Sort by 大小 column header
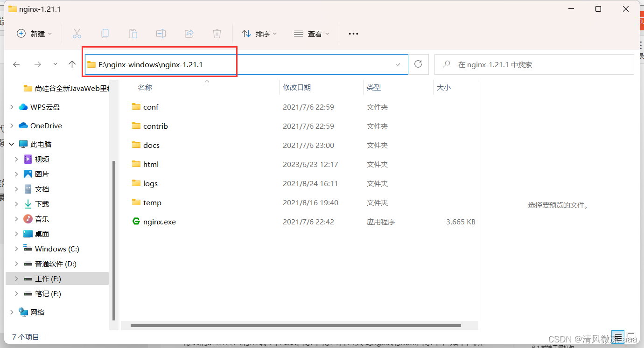Image resolution: width=644 pixels, height=348 pixels. pos(444,87)
